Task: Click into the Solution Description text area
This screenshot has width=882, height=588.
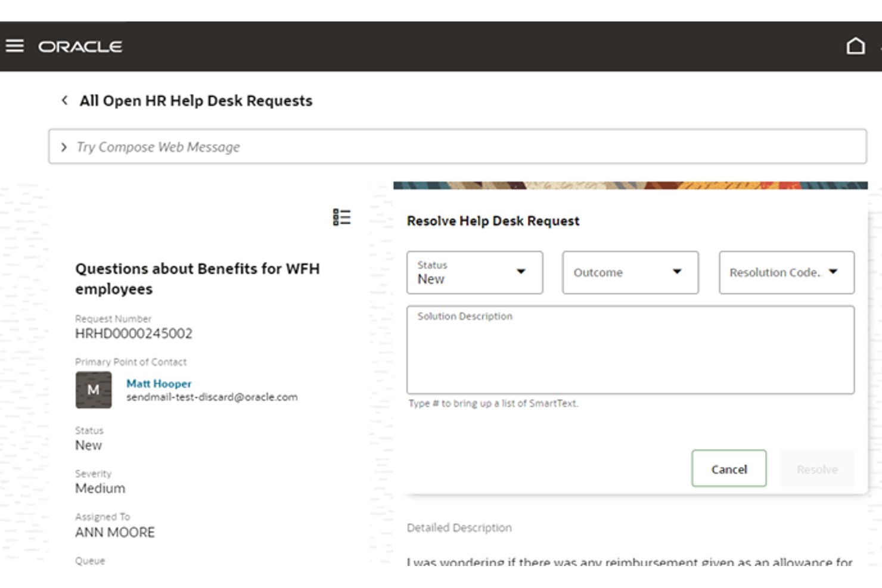Action: [631, 350]
